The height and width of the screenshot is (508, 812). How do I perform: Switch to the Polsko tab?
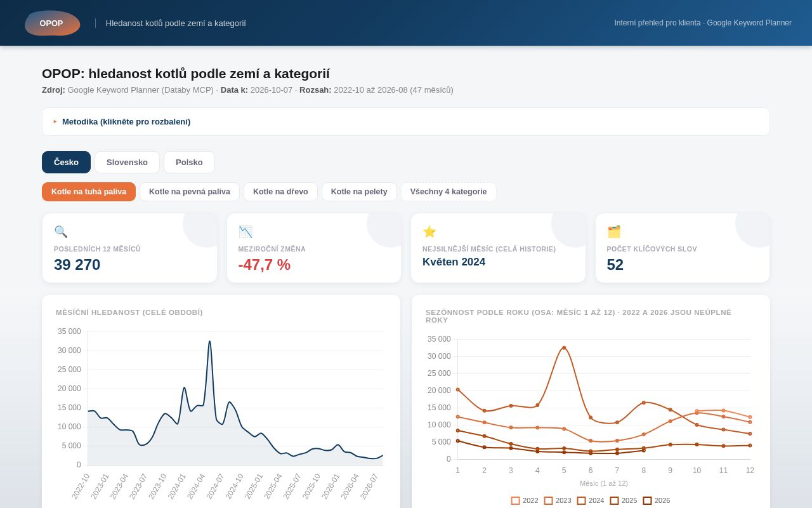[189, 162]
